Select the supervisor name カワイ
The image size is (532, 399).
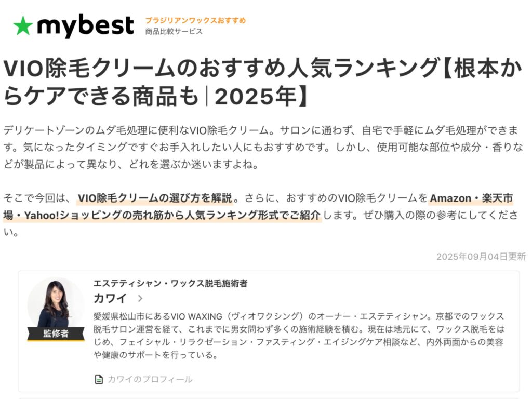[110, 298]
